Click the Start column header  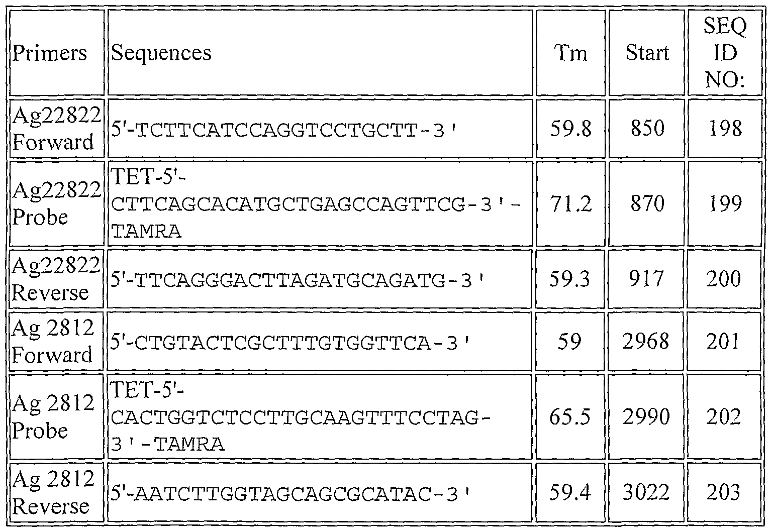click(x=647, y=53)
